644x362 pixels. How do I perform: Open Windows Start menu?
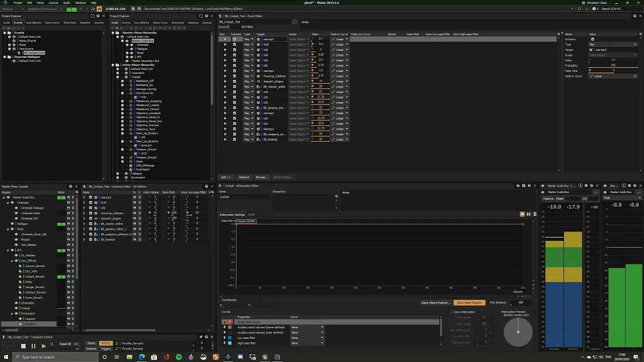pos(6,357)
